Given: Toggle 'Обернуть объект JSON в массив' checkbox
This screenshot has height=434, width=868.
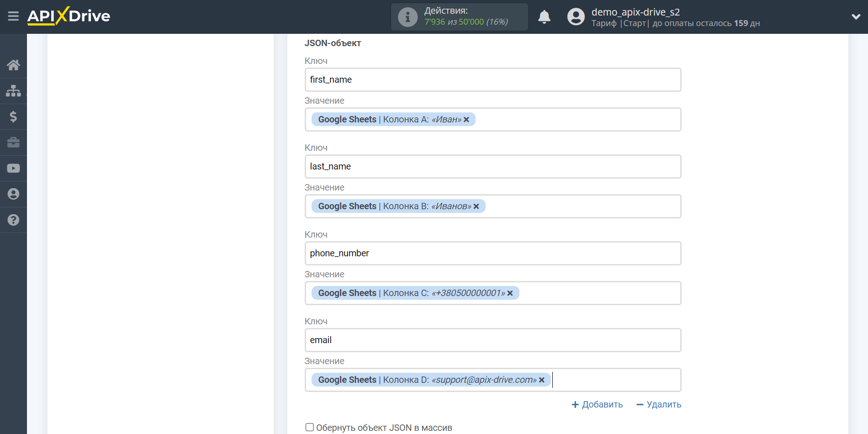Looking at the screenshot, I should click(x=310, y=427).
